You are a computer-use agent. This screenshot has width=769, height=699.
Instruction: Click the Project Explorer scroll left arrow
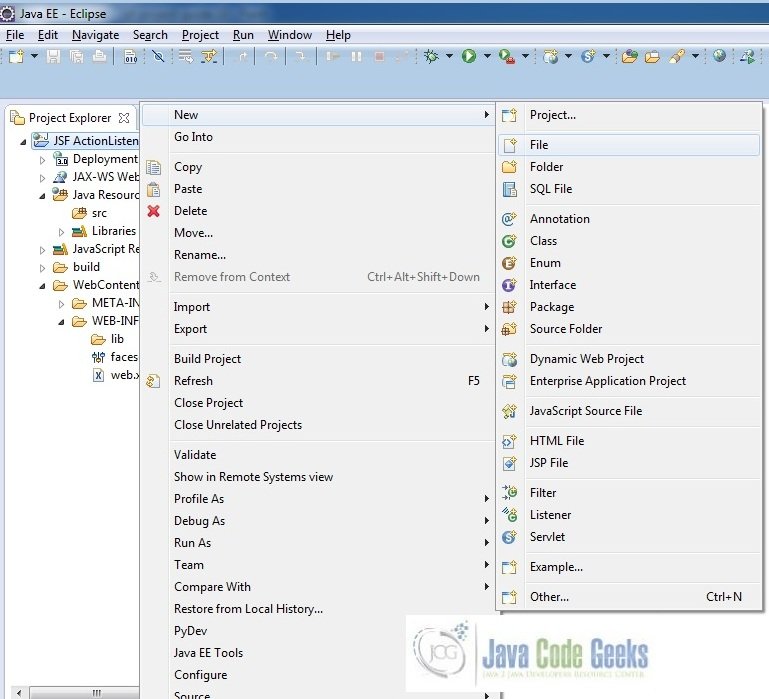tap(19, 693)
